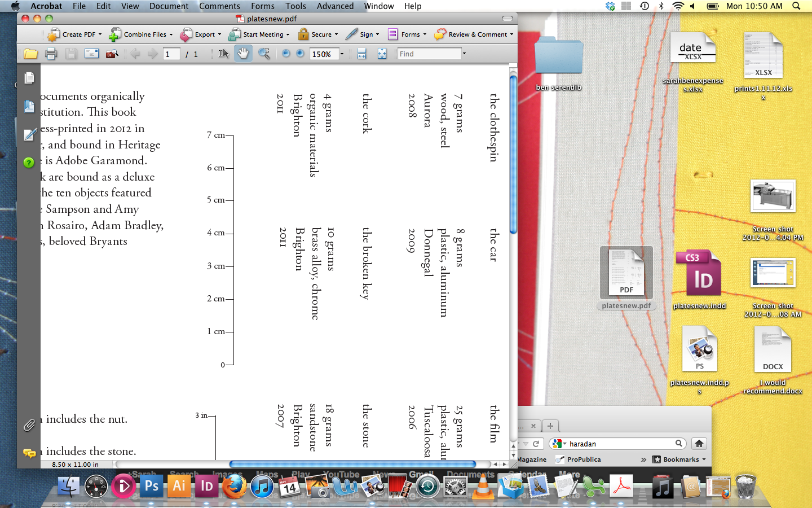Open the Document menu in the menu bar
The width and height of the screenshot is (812, 508).
pyautogui.click(x=169, y=6)
